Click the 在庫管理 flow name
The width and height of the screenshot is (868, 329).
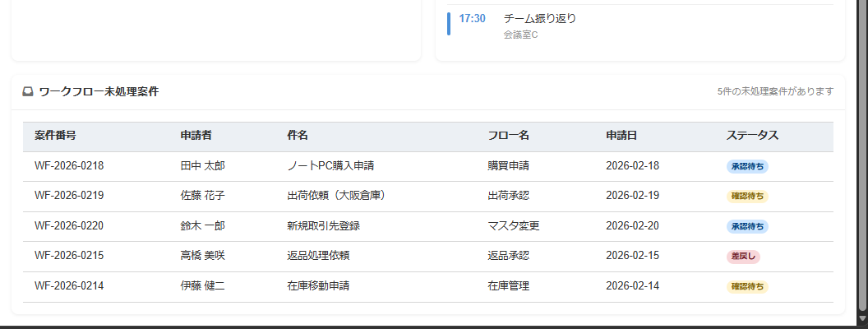[x=508, y=286]
